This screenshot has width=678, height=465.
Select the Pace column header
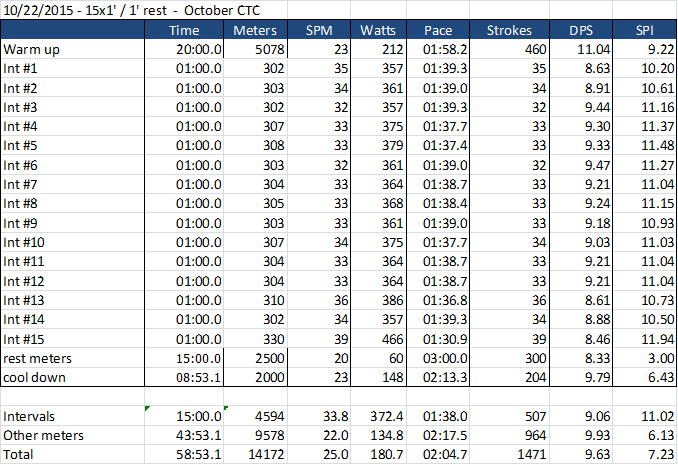(438, 30)
